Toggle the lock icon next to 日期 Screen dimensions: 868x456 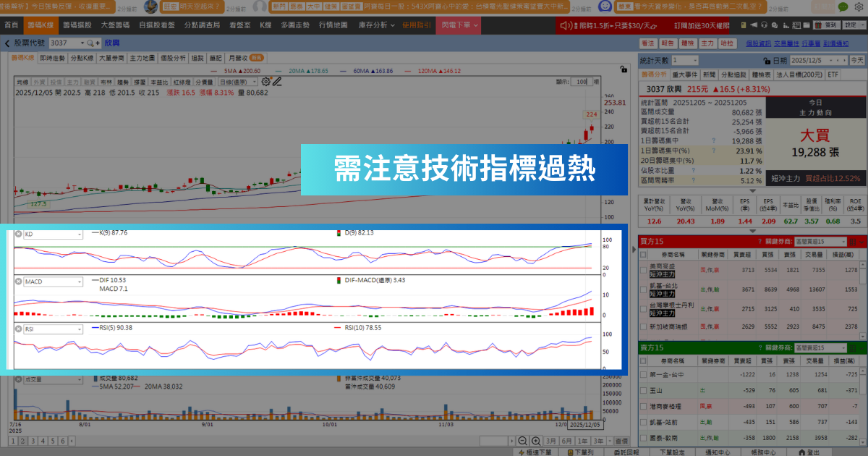(767, 61)
